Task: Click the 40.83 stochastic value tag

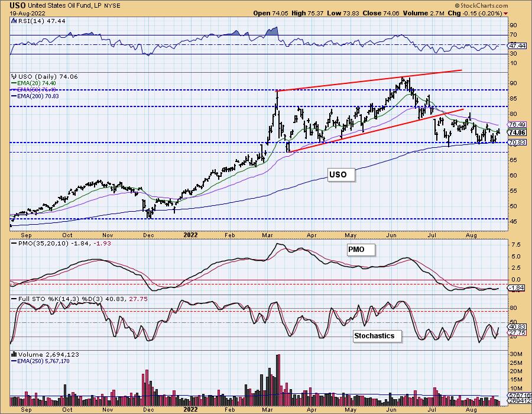Action: [517, 327]
